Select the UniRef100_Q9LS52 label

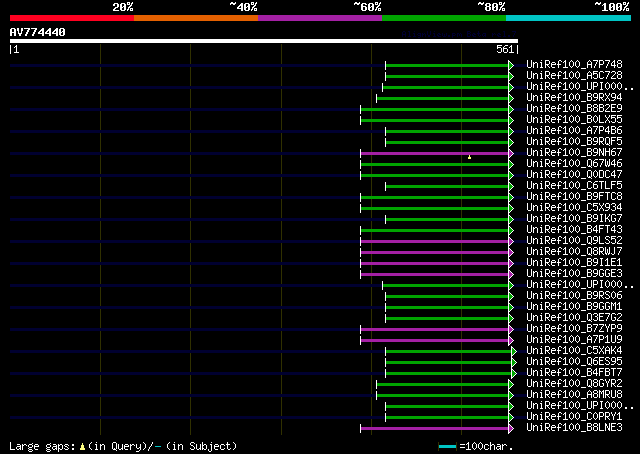click(x=574, y=241)
